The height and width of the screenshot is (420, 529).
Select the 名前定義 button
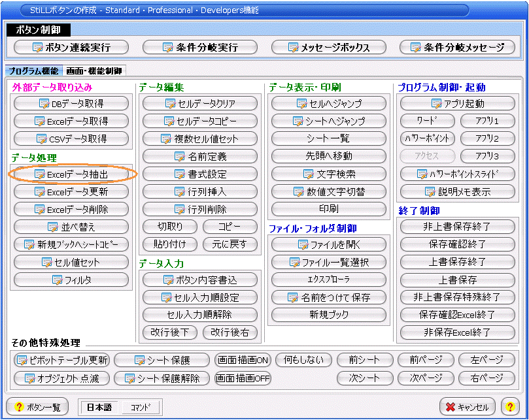[x=200, y=156]
